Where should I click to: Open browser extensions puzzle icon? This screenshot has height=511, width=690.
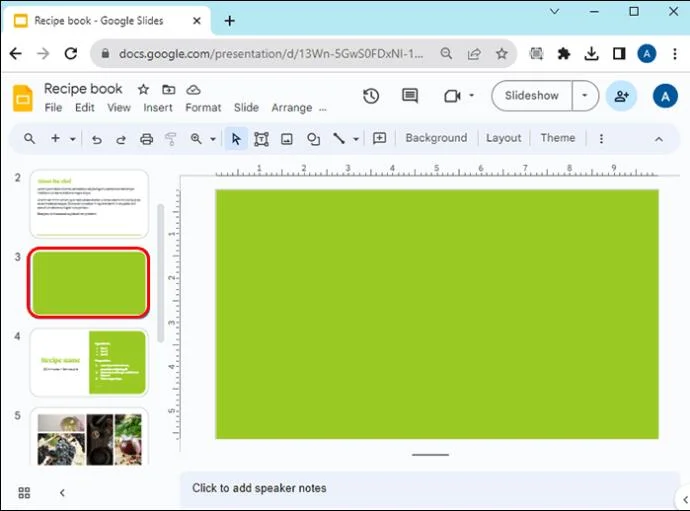pos(563,54)
